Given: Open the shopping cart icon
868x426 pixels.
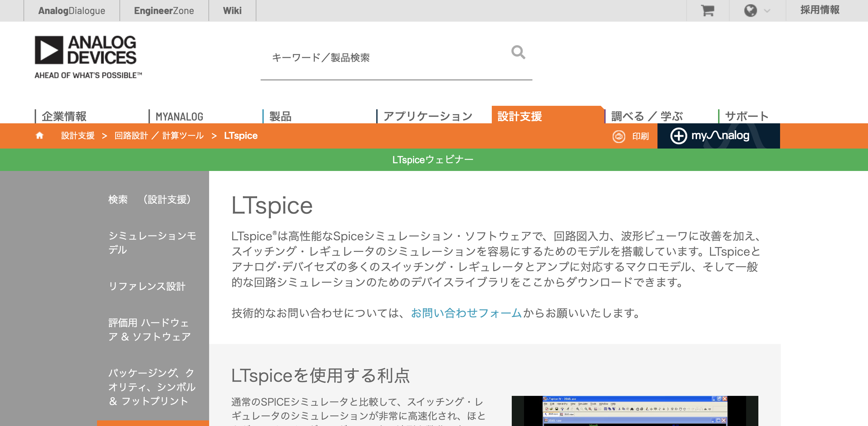Looking at the screenshot, I should (x=708, y=11).
